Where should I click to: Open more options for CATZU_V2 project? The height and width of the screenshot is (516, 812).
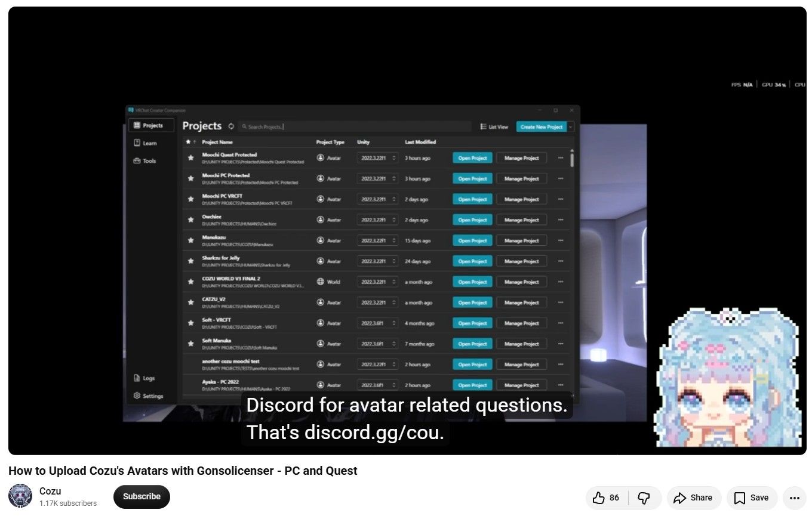click(561, 302)
